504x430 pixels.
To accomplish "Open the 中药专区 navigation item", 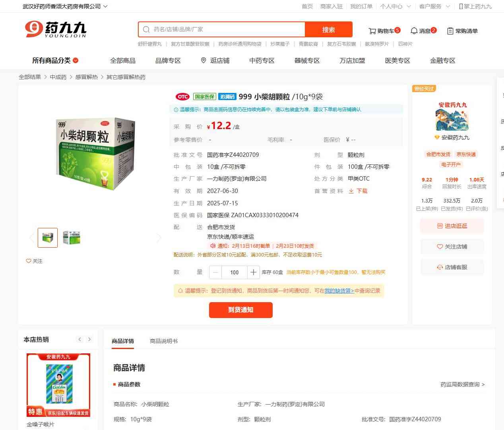I will [x=262, y=60].
